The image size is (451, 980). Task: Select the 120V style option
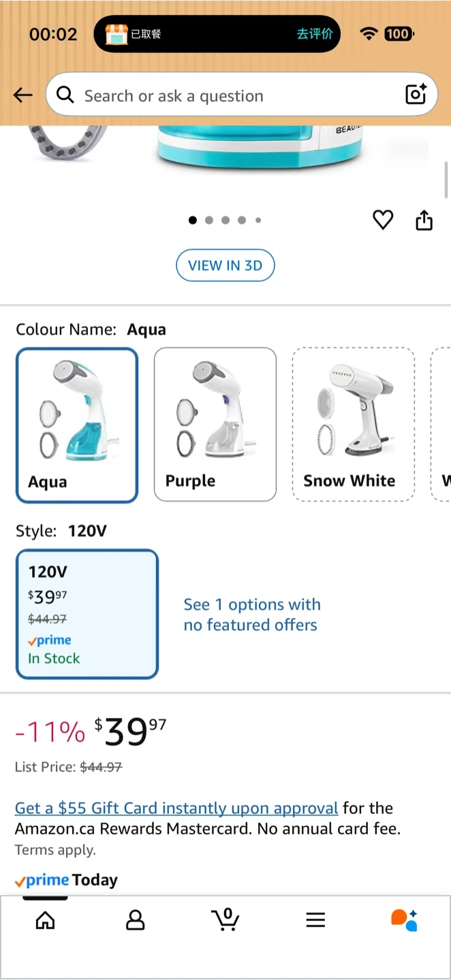(87, 614)
